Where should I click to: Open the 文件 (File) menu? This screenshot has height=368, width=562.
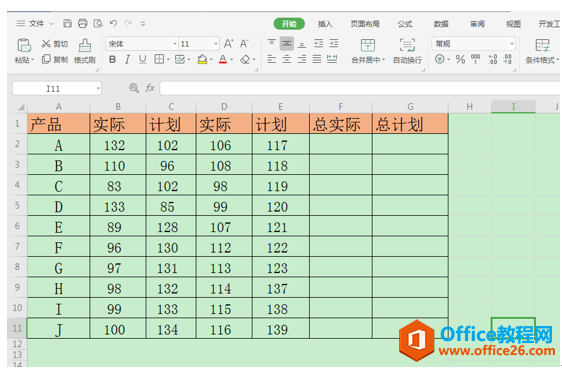tap(36, 24)
